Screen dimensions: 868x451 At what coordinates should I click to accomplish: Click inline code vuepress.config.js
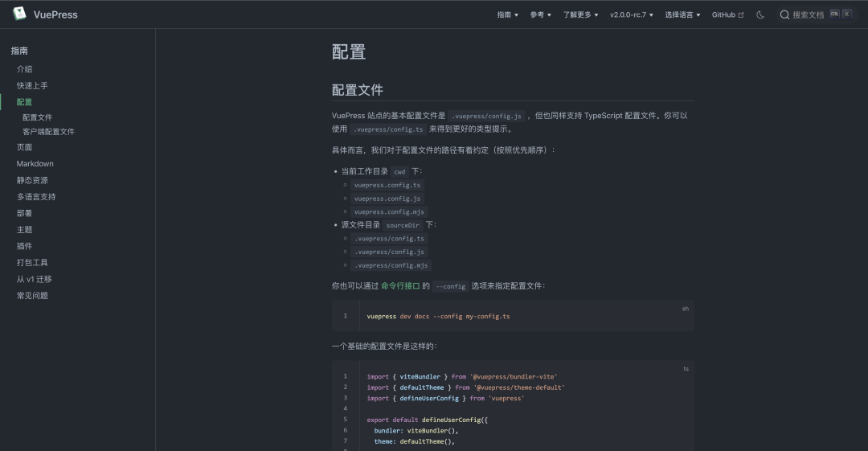pyautogui.click(x=387, y=199)
